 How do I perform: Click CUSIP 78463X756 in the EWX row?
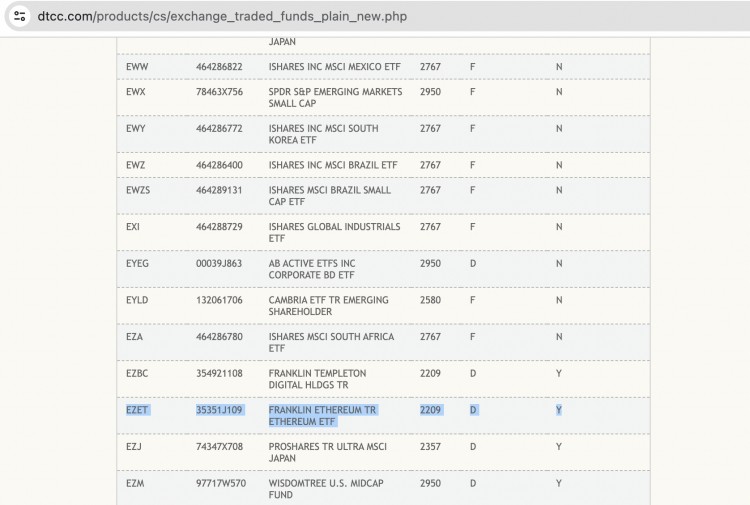[x=221, y=92]
